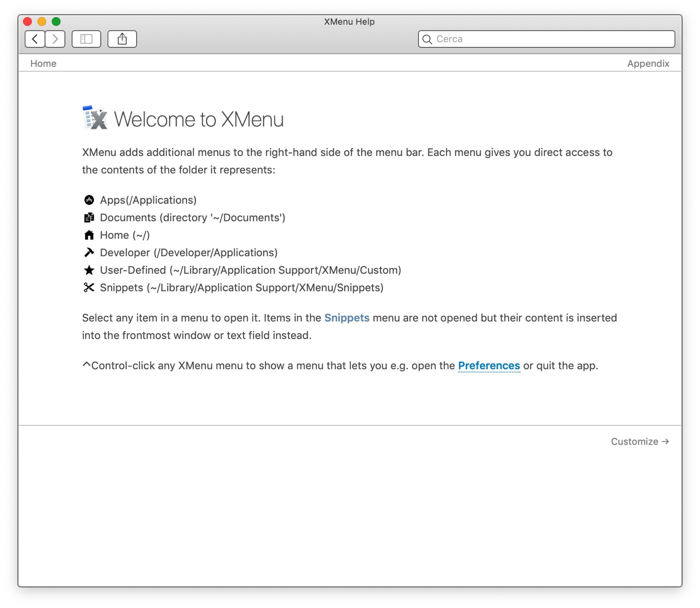Click the magnifying glass search icon
Image resolution: width=700 pixels, height=608 pixels.
(x=427, y=39)
